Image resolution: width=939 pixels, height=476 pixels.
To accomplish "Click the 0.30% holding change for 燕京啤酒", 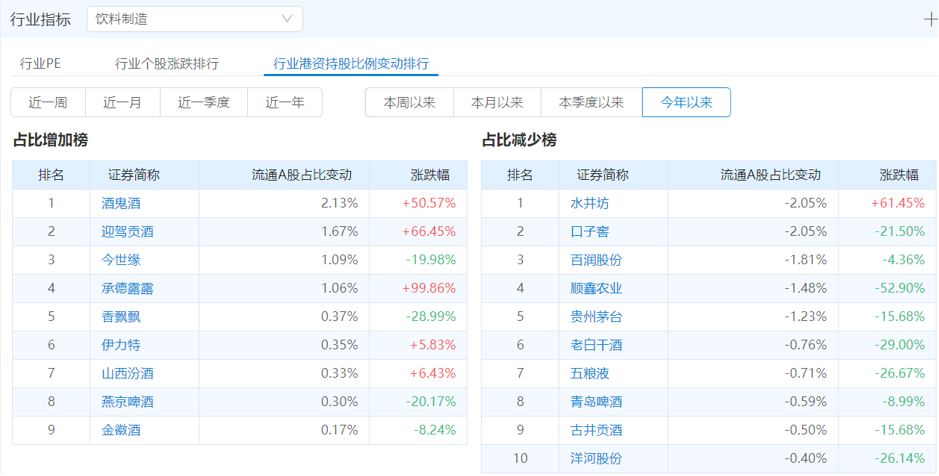I will click(340, 402).
